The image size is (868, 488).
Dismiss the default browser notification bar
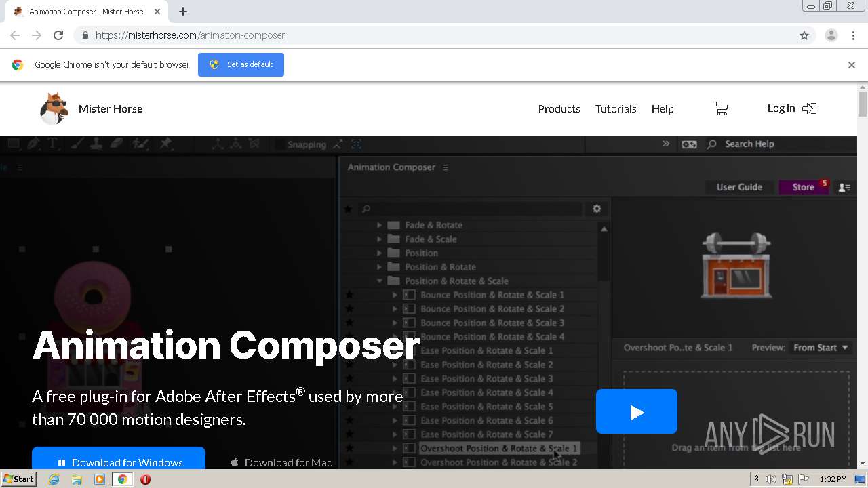[x=851, y=65]
